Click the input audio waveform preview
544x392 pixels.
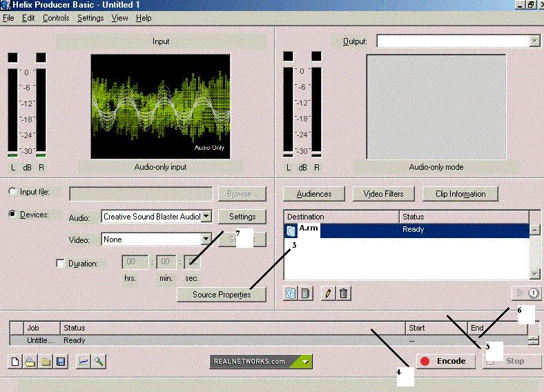[160, 106]
